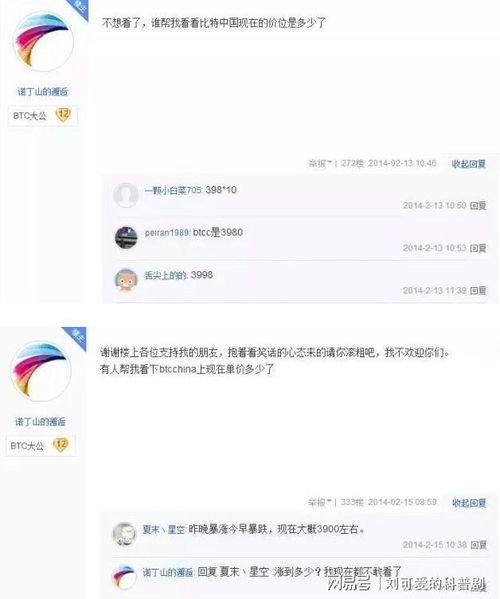This screenshot has width=500, height=599.
Task: Click the first post's rainbow avatar
Action: (x=43, y=42)
